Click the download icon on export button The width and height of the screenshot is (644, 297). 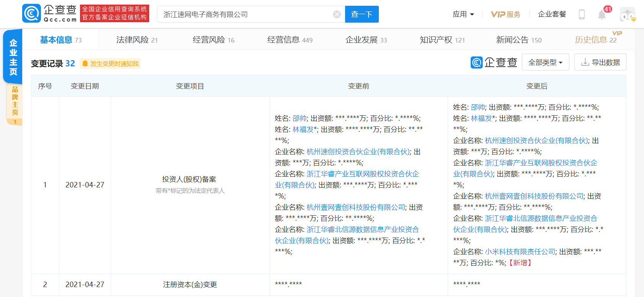585,62
